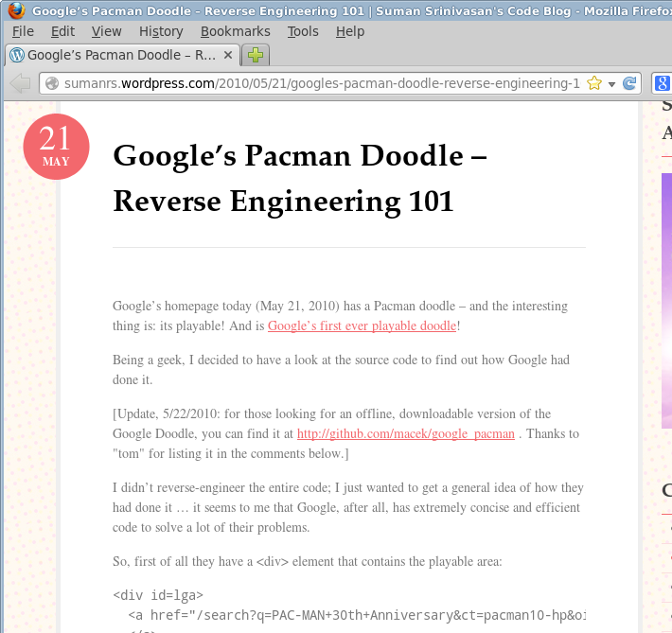This screenshot has height=633, width=672.
Task: Select the Google's Pacman Doodle tab
Action: (122, 55)
